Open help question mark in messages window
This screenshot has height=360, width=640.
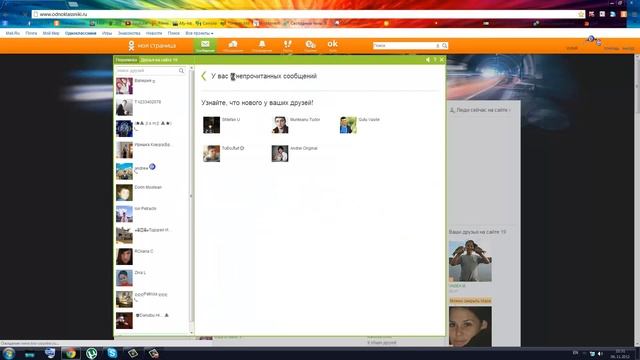435,60
